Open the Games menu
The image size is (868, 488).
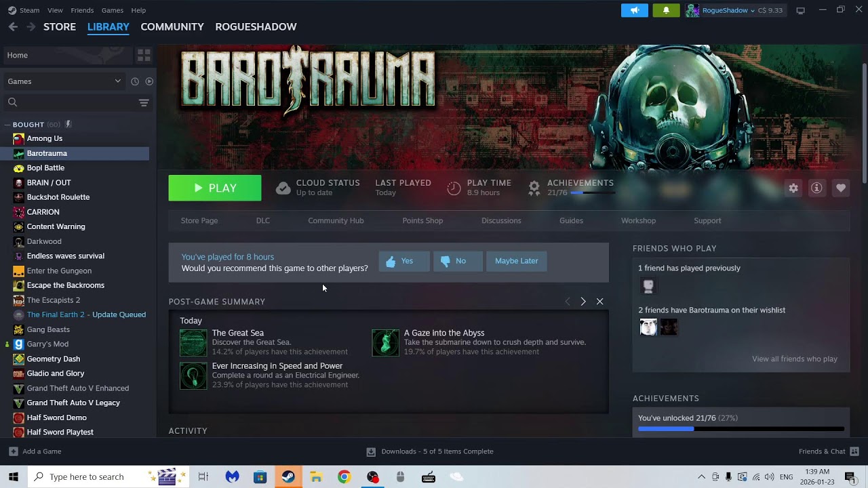point(112,10)
